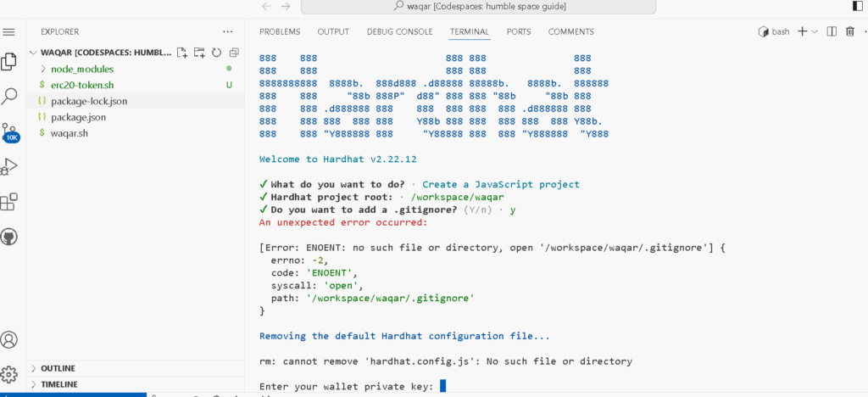
Task: Click the New Folder icon in Explorer
Action: (199, 53)
